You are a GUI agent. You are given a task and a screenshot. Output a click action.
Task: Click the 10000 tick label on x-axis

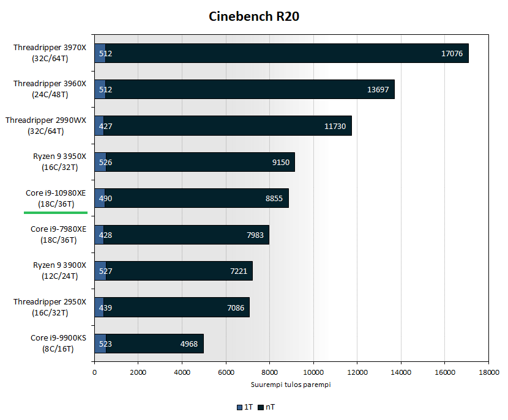(313, 372)
